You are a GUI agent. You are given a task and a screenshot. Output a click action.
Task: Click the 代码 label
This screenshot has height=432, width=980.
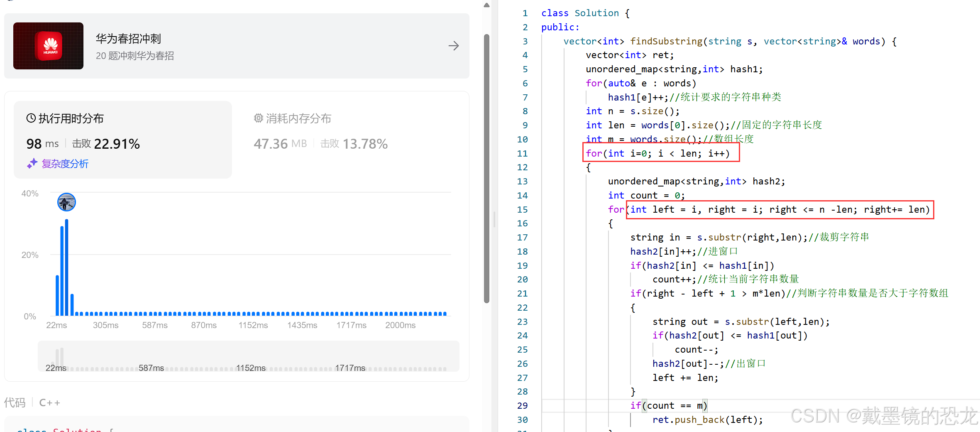pos(15,403)
